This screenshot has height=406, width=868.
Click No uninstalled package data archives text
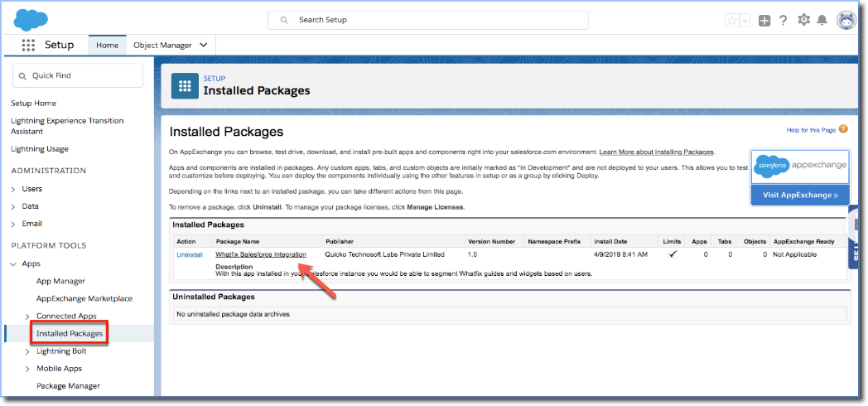[x=233, y=314]
